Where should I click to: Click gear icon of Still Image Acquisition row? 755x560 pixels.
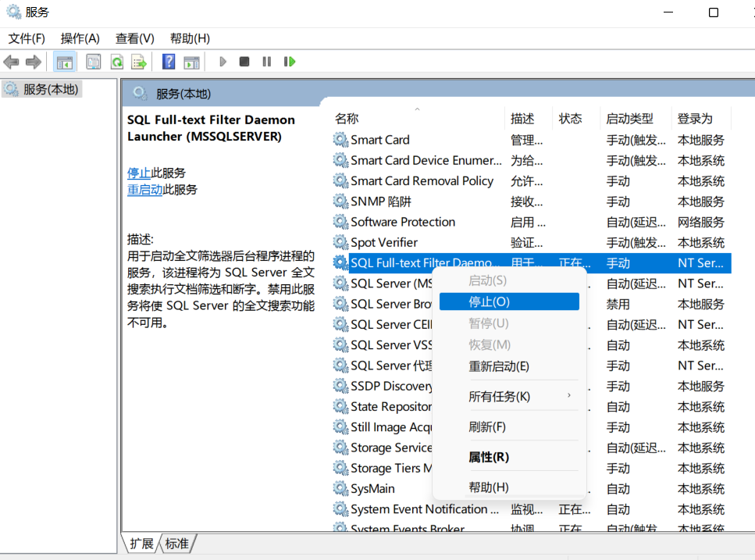(x=340, y=427)
